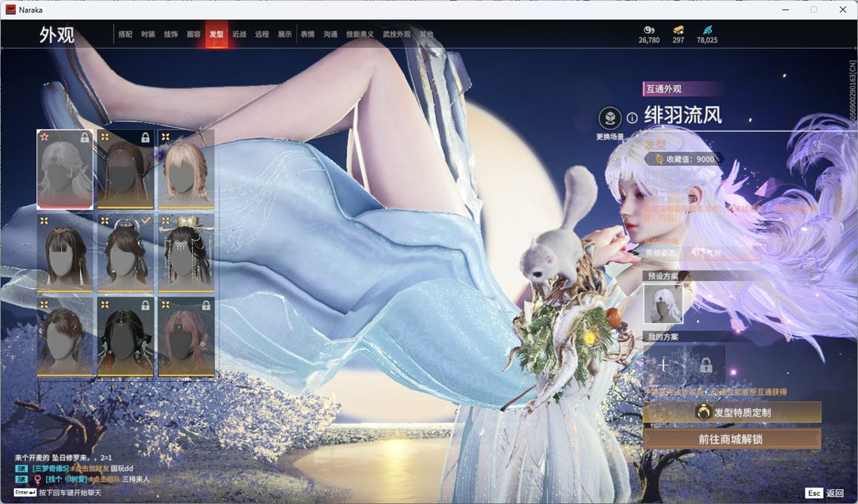Click the plus icon under 我的方案

[663, 365]
